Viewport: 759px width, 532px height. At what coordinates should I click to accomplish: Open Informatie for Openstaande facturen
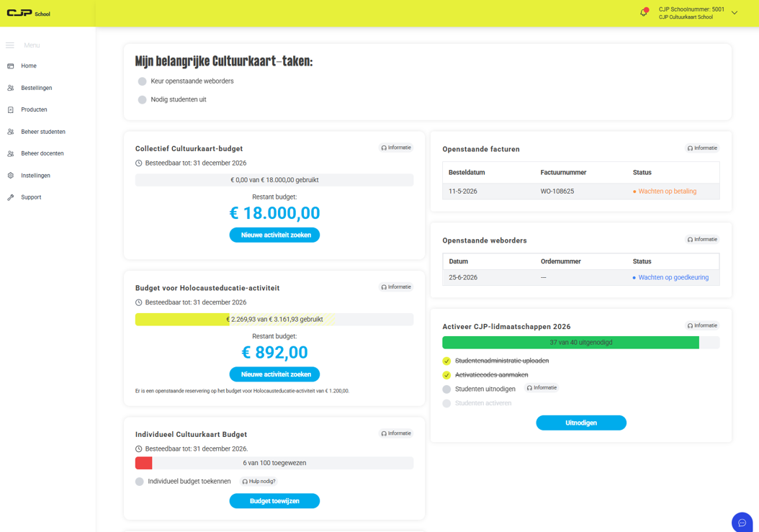click(x=702, y=148)
